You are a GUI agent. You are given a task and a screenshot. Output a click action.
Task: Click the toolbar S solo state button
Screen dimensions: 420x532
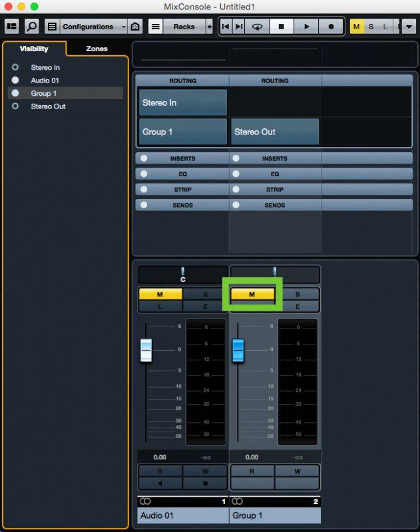(371, 27)
